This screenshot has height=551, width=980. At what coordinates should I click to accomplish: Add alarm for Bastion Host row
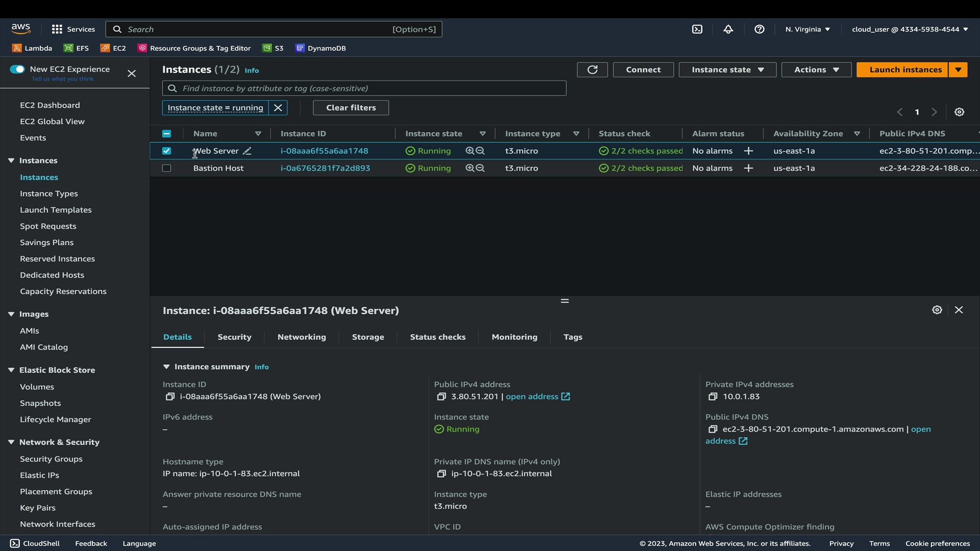[748, 168]
